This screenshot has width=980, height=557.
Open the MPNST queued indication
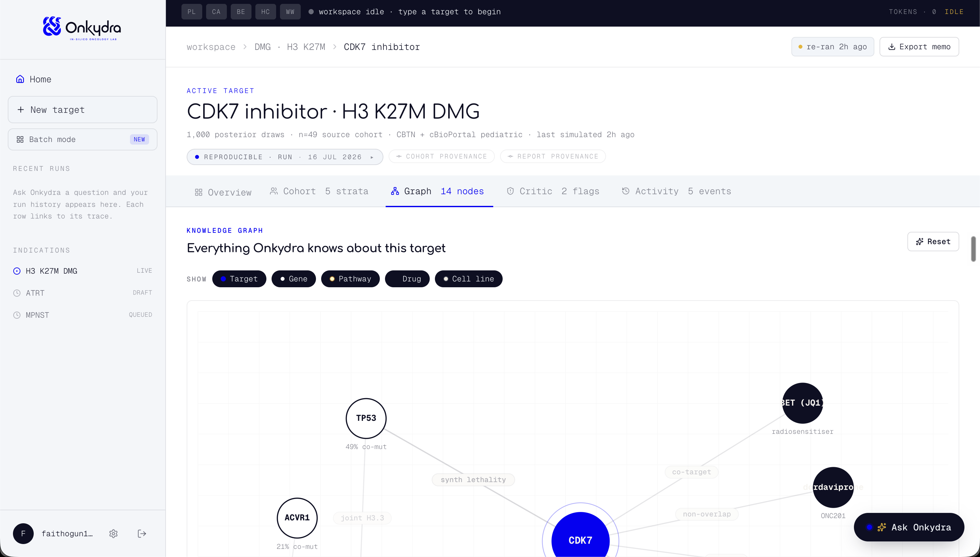[82, 315]
